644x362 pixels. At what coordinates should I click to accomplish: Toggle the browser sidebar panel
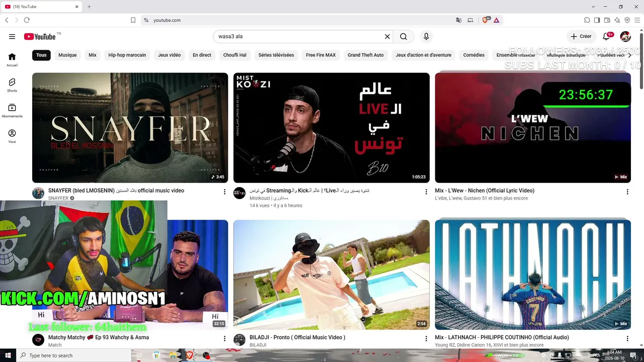point(597,20)
